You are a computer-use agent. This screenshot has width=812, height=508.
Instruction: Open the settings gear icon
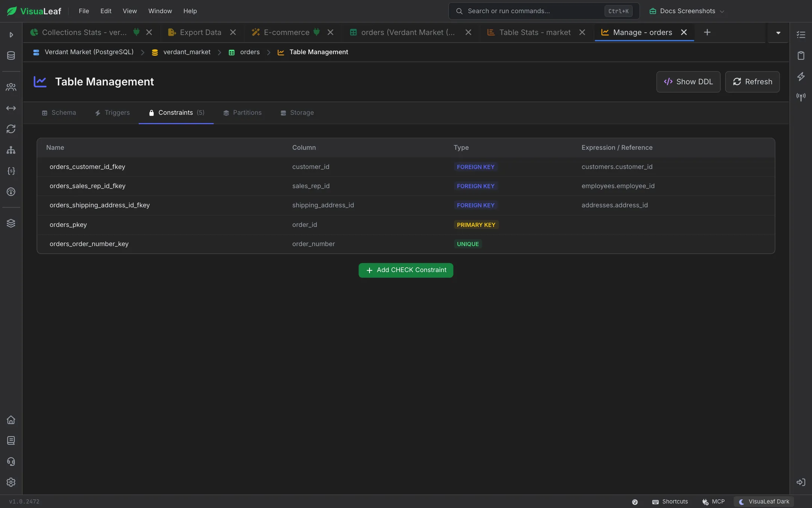point(11,482)
